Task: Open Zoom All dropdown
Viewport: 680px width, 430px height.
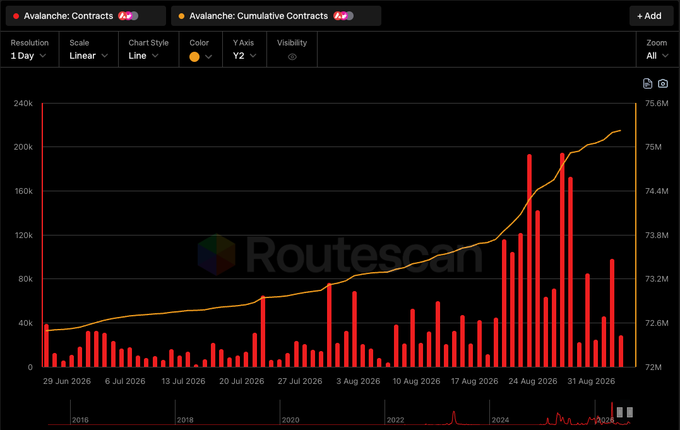Action: pyautogui.click(x=657, y=56)
